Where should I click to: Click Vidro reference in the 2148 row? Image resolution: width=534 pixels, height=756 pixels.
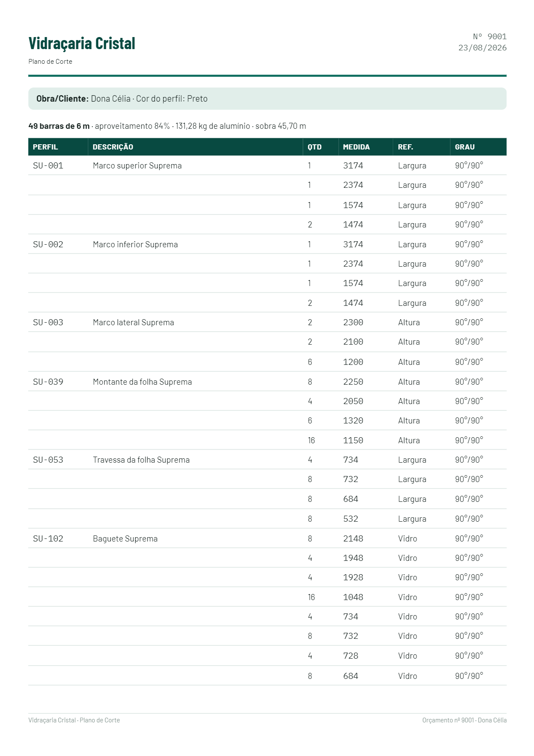click(x=407, y=538)
